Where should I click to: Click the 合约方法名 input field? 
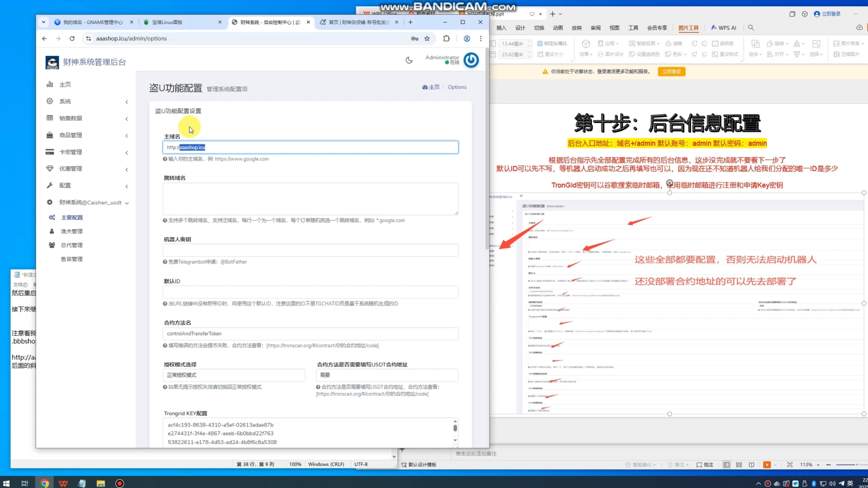click(x=310, y=334)
